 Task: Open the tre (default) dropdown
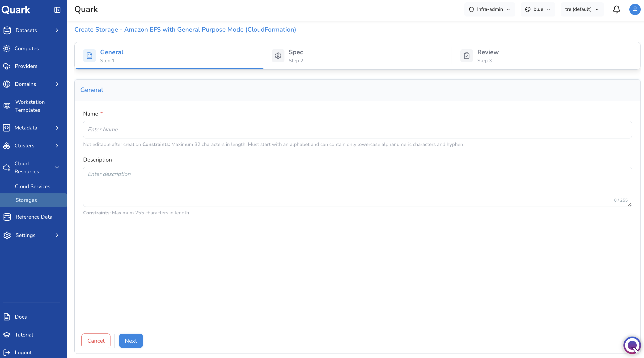pyautogui.click(x=582, y=9)
